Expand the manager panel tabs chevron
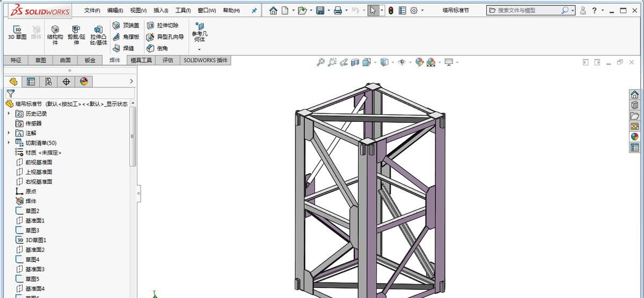 pyautogui.click(x=131, y=82)
